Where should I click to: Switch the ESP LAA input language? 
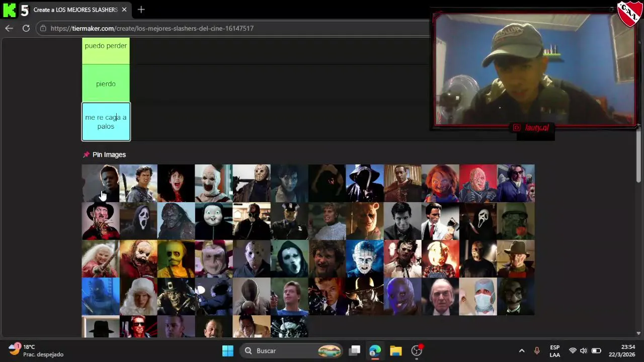(555, 350)
